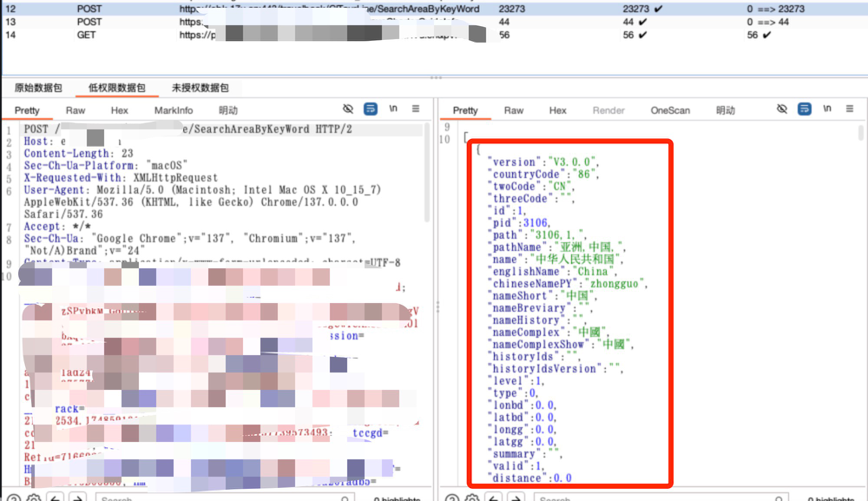Click the \n non-printable chars icon in request panel

(x=393, y=109)
